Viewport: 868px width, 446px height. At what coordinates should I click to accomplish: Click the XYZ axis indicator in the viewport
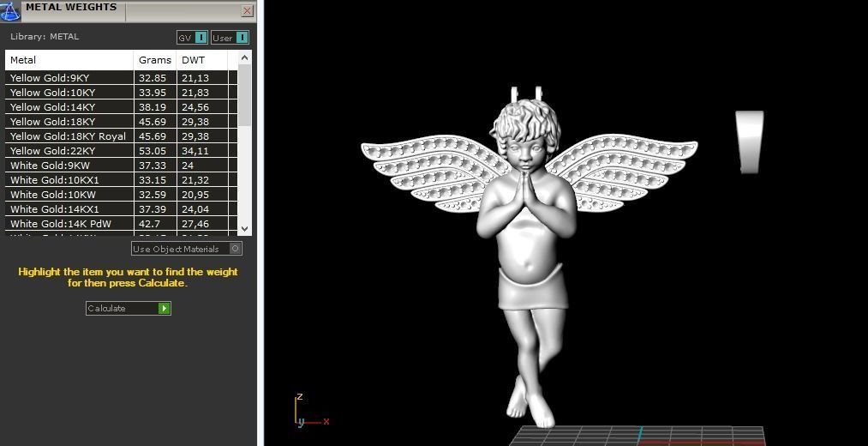coord(311,411)
